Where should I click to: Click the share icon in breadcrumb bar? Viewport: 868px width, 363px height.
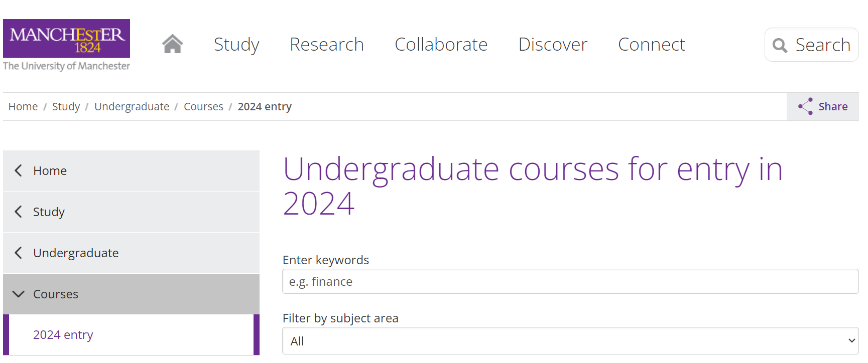[805, 106]
